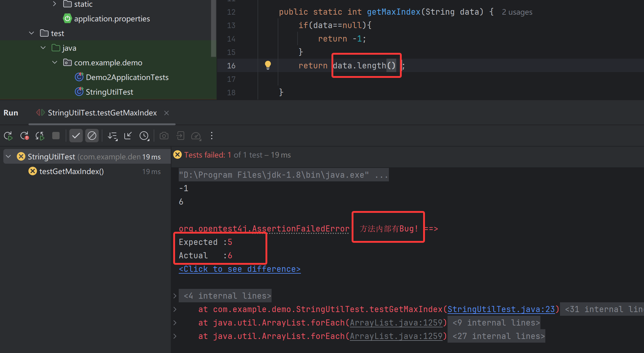The height and width of the screenshot is (353, 644).
Task: Select StringUtilTest.testGetMaxIndex run tab
Action: [x=102, y=113]
